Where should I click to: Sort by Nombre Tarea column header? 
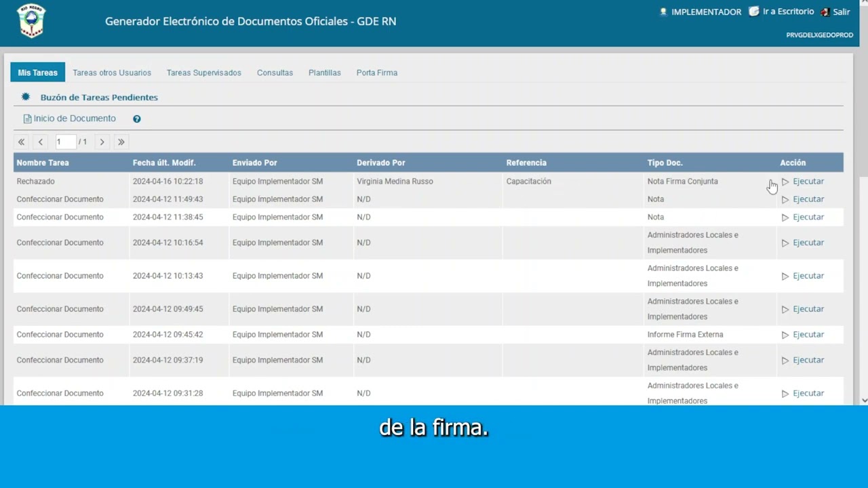[43, 163]
